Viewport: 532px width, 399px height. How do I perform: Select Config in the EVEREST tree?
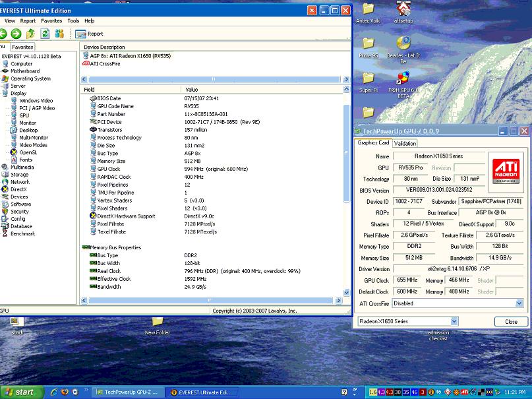click(x=18, y=219)
